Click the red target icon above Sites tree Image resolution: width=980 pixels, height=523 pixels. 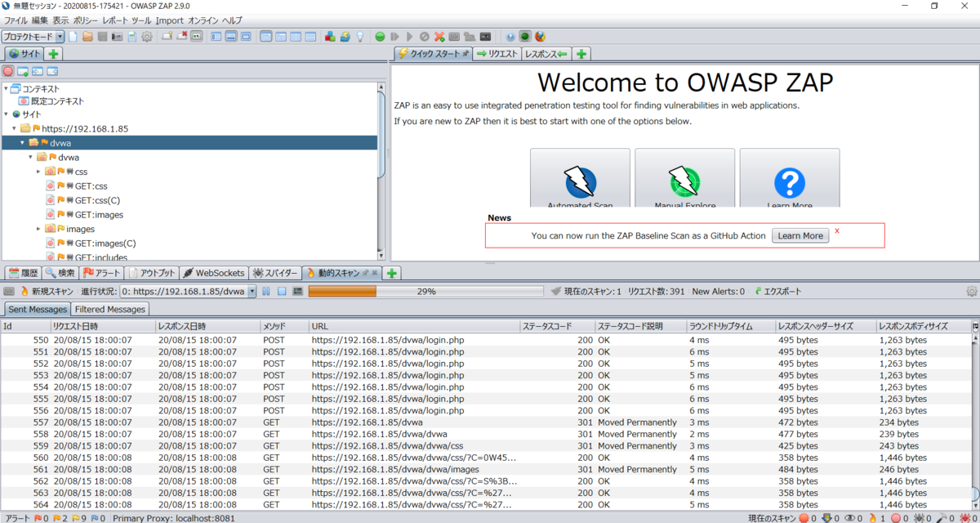[8, 72]
